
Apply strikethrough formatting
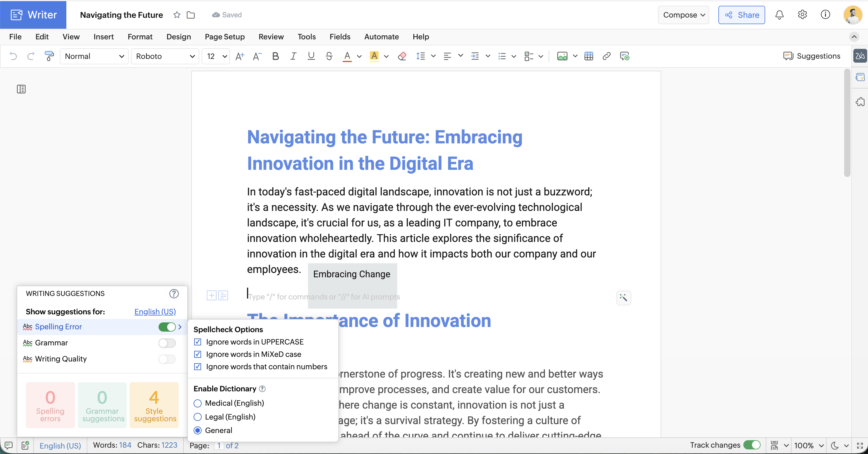coord(329,56)
